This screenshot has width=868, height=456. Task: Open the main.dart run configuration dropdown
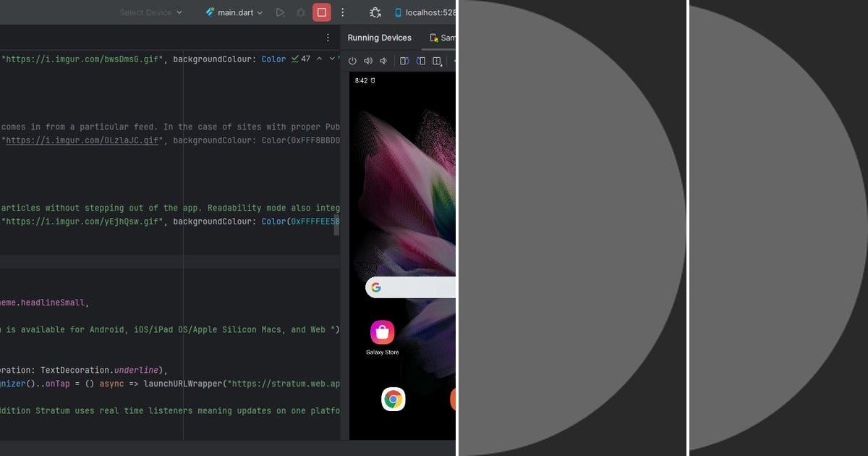tap(233, 12)
